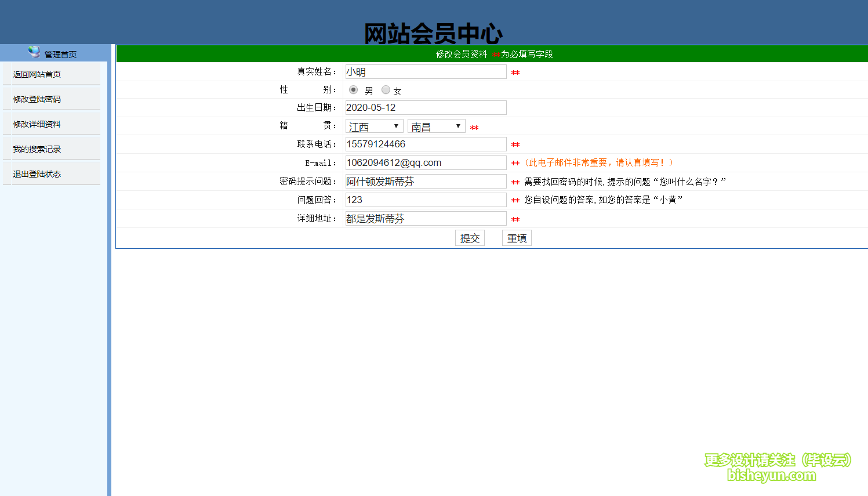Viewport: 868px width, 496px height.
Task: Select the 女 gender radio button
Action: point(386,90)
